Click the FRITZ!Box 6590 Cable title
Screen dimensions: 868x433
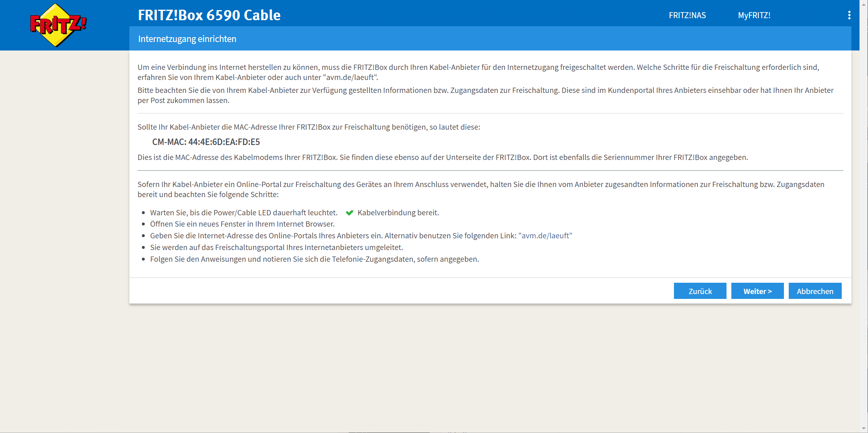[x=209, y=15]
